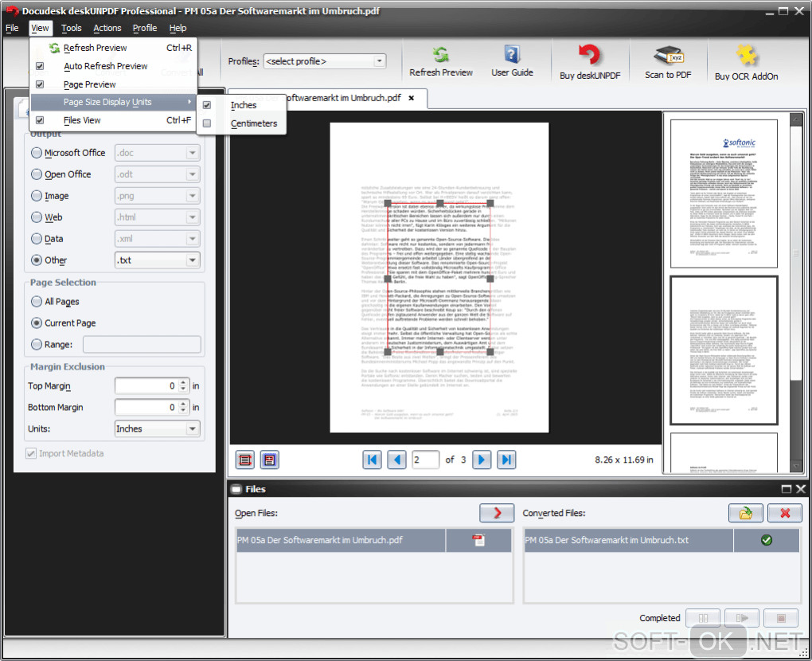The image size is (812, 661).
Task: Click the Top Margin value stepper
Action: 183,386
